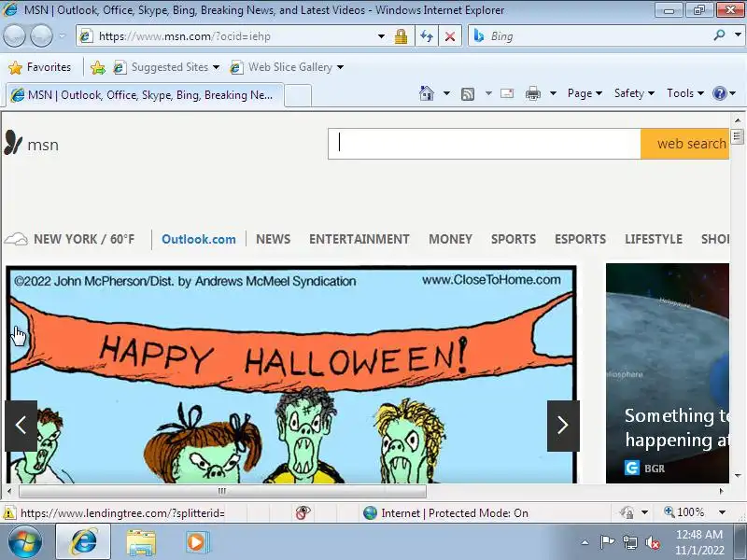The image size is (747, 560).
Task: Click the Refresh page icon
Action: [427, 36]
